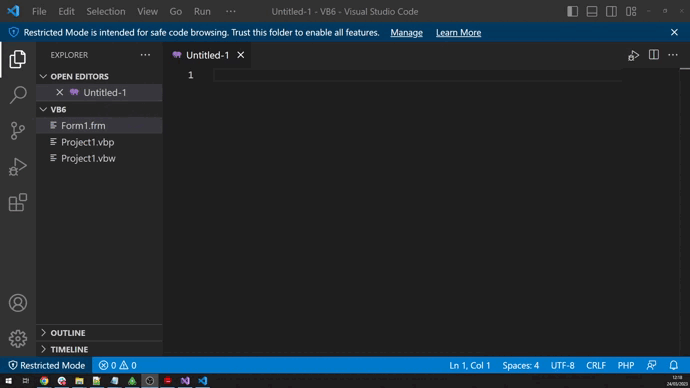Open Explorer Views and More Actions ellipsis
This screenshot has width=690, height=388.
[145, 55]
